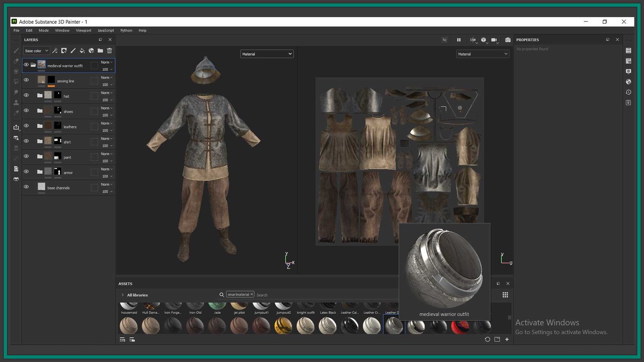Image resolution: width=644 pixels, height=362 pixels.
Task: Hide the shirt folder layer
Action: pos(26,141)
